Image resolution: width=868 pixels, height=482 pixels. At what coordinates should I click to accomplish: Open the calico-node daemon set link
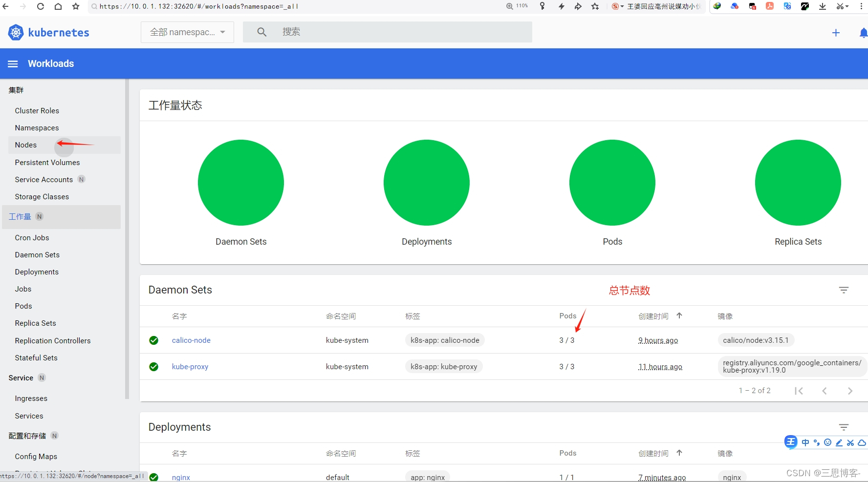tap(191, 340)
